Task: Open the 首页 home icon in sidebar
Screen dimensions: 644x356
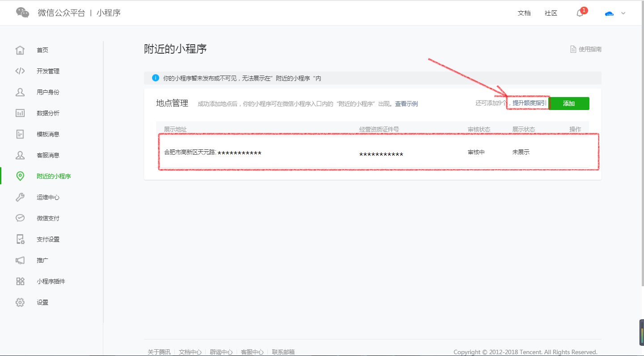Action: (20, 50)
